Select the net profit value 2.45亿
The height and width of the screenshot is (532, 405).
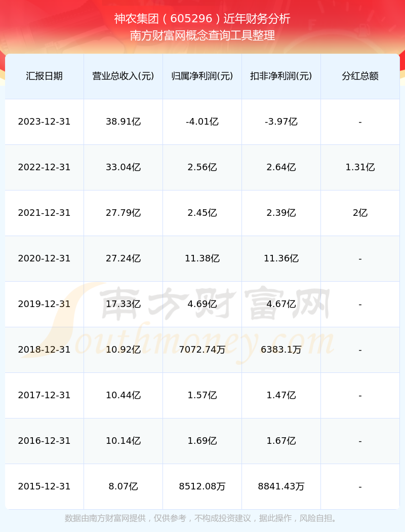pyautogui.click(x=202, y=213)
